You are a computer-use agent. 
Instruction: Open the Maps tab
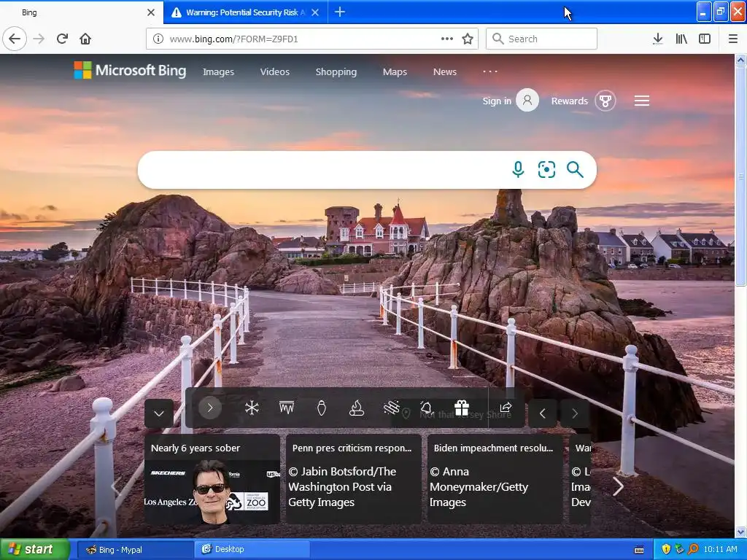(395, 72)
